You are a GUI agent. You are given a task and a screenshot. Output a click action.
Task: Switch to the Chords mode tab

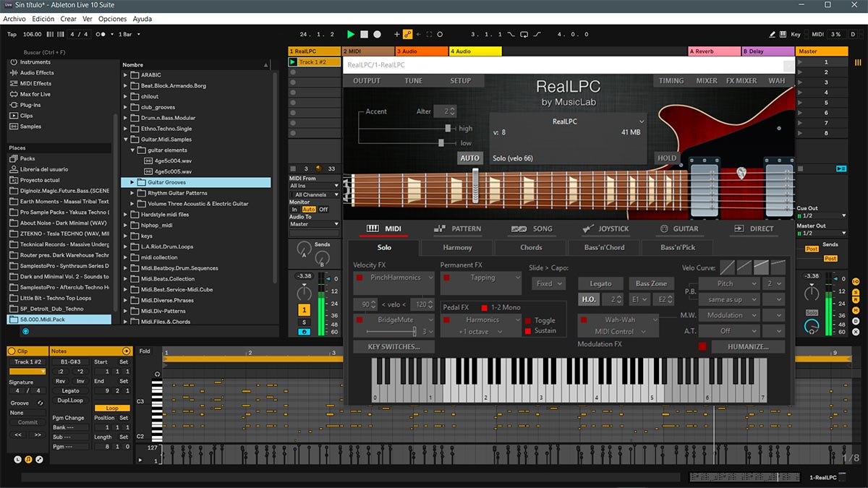point(531,248)
